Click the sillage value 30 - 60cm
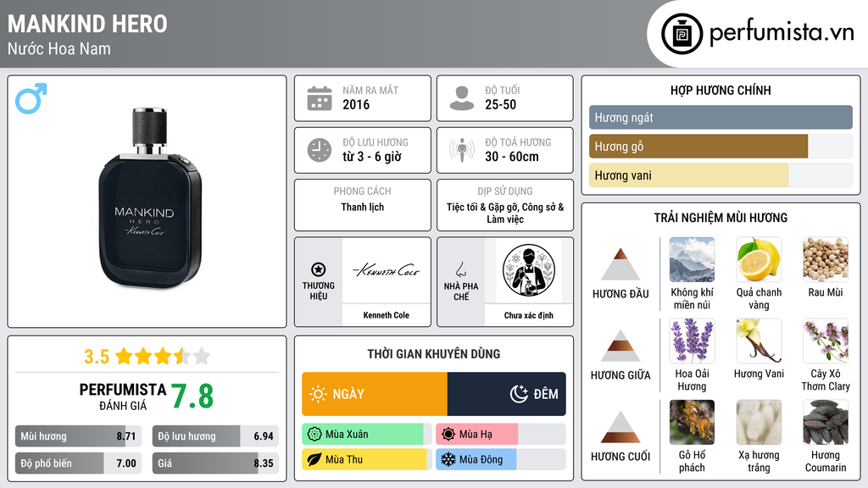Image resolution: width=868 pixels, height=488 pixels. 512,157
